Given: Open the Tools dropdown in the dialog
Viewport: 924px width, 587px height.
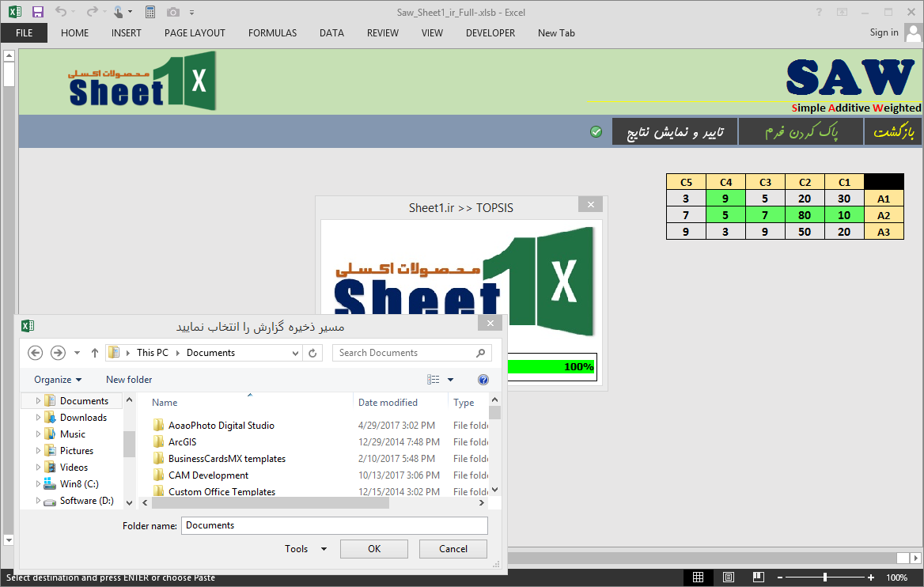Looking at the screenshot, I should pyautogui.click(x=305, y=549).
